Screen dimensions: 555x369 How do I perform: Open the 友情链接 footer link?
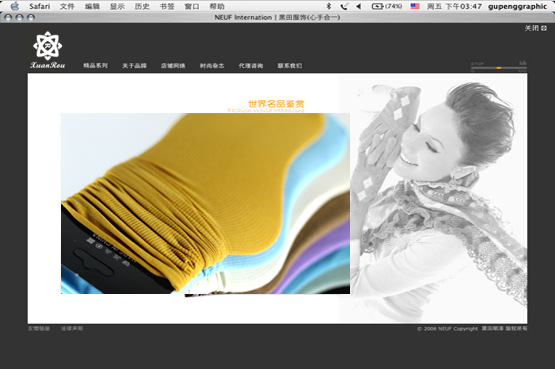[x=39, y=328]
